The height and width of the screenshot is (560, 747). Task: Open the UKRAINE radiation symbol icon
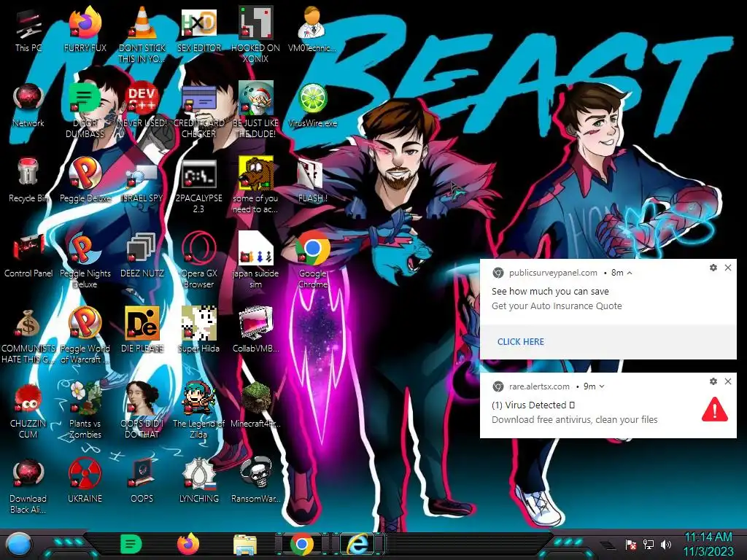pos(85,481)
